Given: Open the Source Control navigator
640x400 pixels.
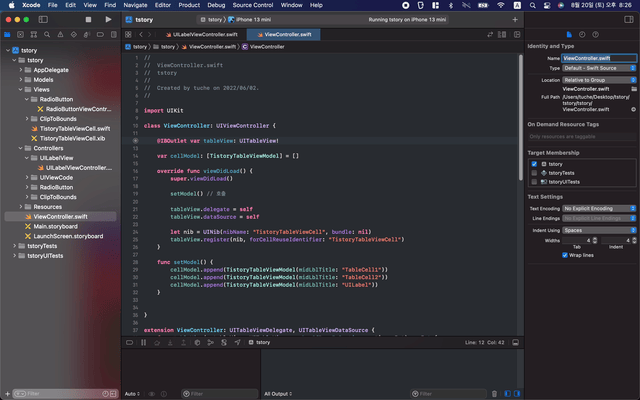Looking at the screenshot, I should coord(20,35).
